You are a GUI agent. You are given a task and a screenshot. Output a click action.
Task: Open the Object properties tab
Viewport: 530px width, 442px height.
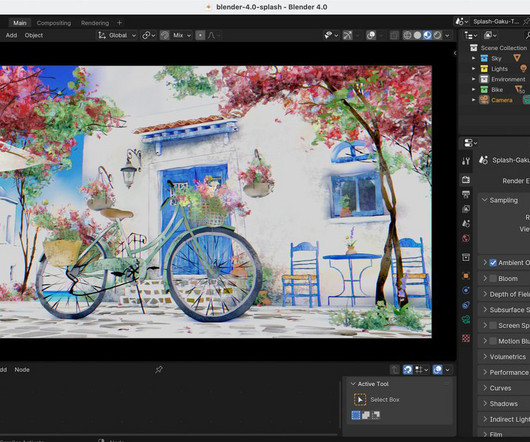466,276
